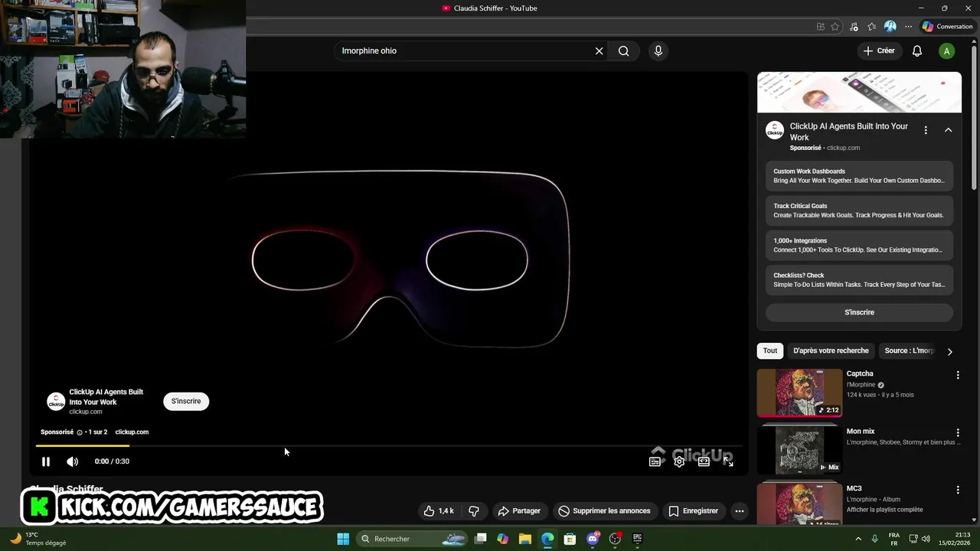Open ClickUp ad options menu
The width and height of the screenshot is (980, 551).
tap(926, 130)
